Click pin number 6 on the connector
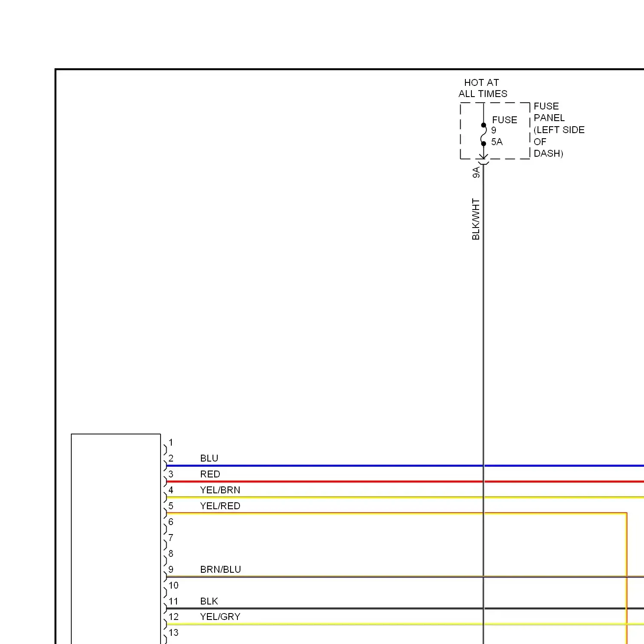644x644 pixels. [x=171, y=522]
